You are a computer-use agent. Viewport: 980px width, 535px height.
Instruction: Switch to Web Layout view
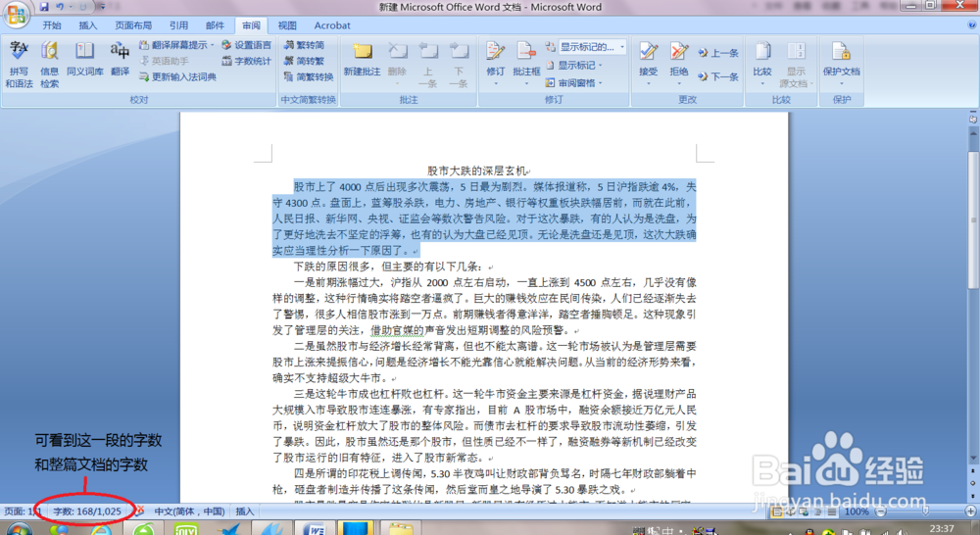tap(804, 511)
